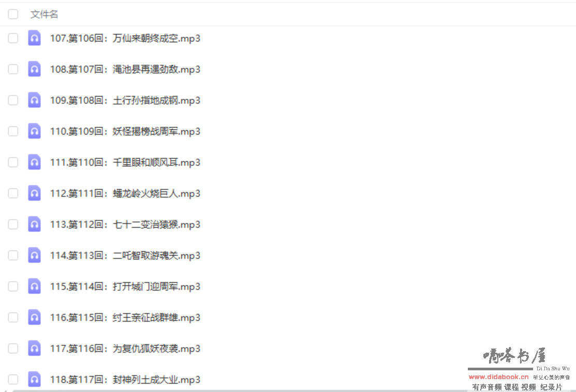Check the box for 111.第110回 千里眼和顺风耳
Screen dimensions: 576x392
click(x=13, y=162)
